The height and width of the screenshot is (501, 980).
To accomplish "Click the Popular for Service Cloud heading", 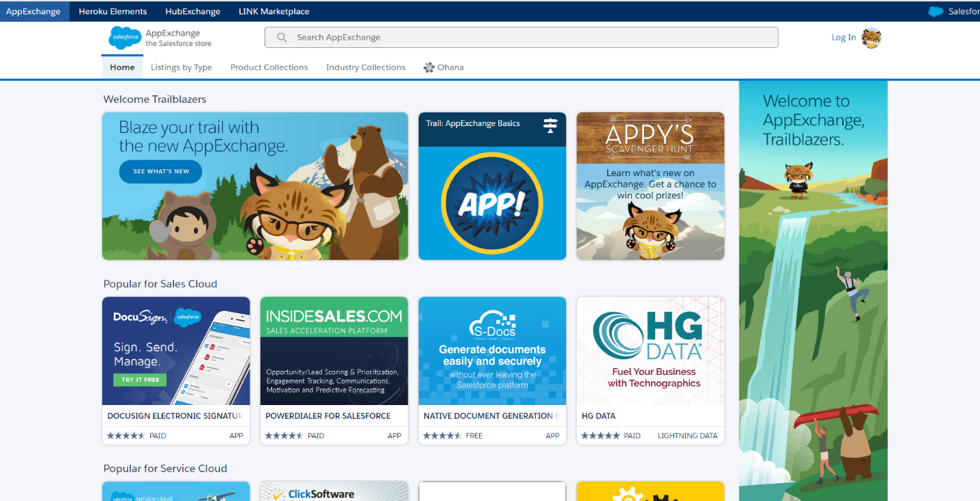I will 165,469.
